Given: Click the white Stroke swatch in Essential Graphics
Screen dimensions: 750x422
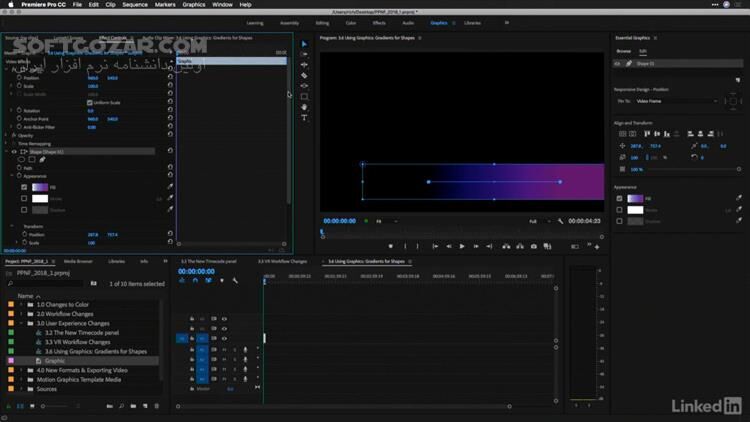Looking at the screenshot, I should coord(635,210).
